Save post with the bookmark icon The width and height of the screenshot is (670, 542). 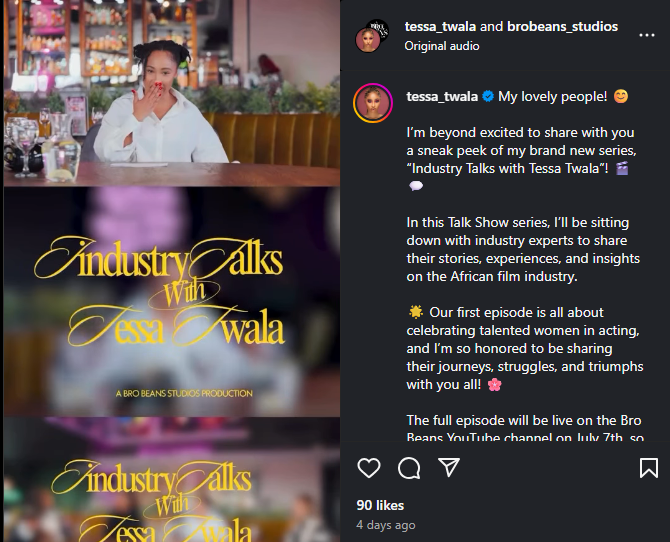(649, 468)
